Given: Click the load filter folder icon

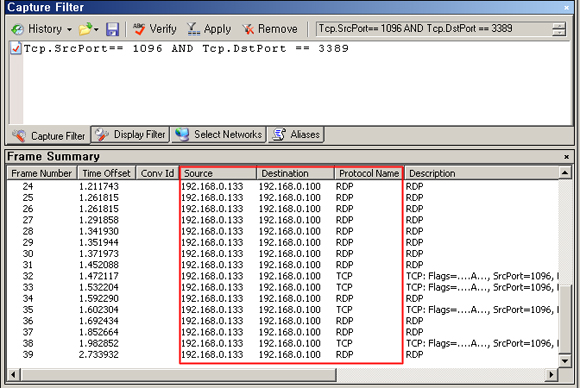Looking at the screenshot, I should pos(85,29).
